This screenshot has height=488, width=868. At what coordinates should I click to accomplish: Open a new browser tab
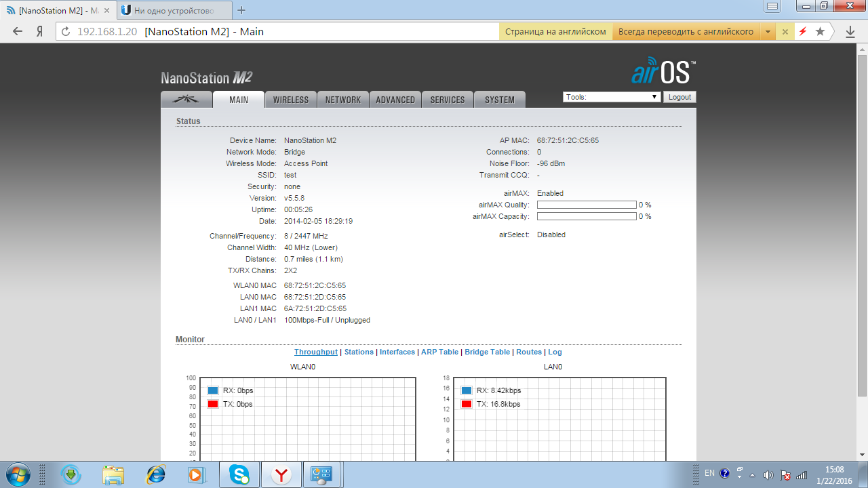click(241, 10)
